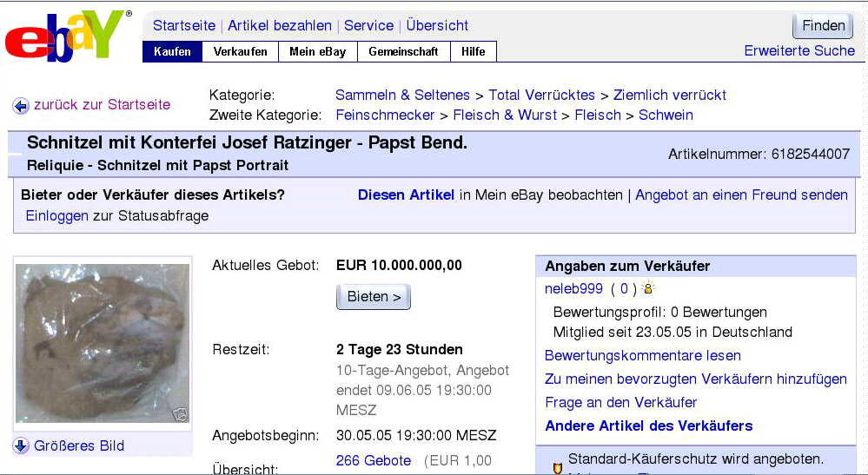
Task: Click the Bieten button
Action: point(374,297)
